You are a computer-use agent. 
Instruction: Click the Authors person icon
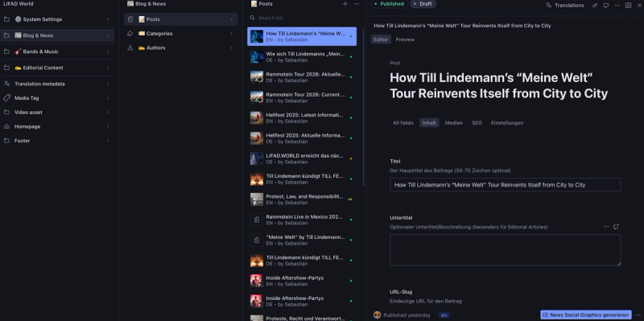click(x=130, y=48)
